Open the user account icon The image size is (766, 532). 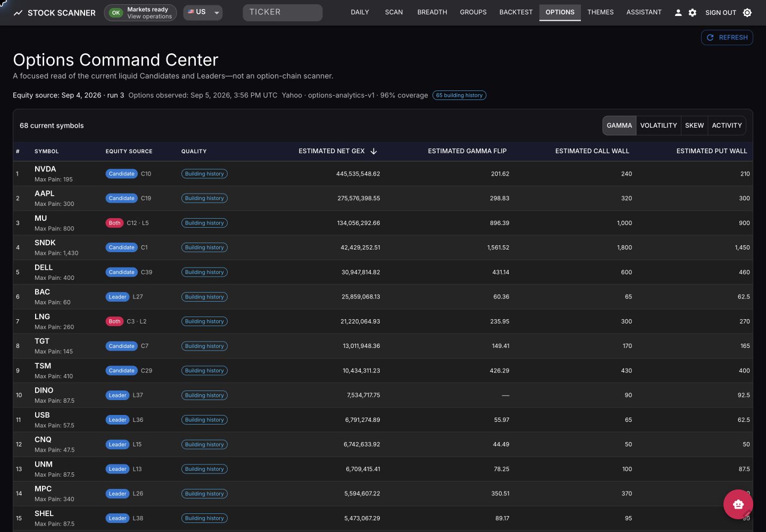point(678,13)
